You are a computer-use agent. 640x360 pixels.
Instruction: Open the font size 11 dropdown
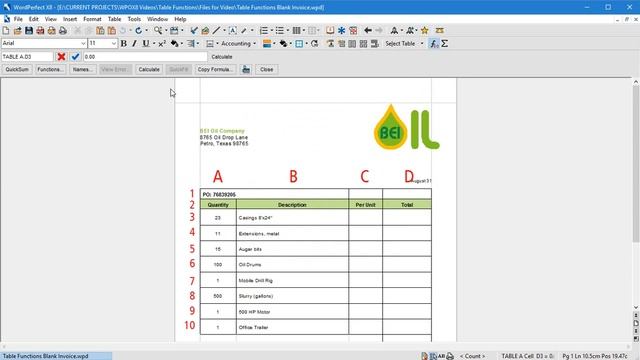pyautogui.click(x=113, y=43)
